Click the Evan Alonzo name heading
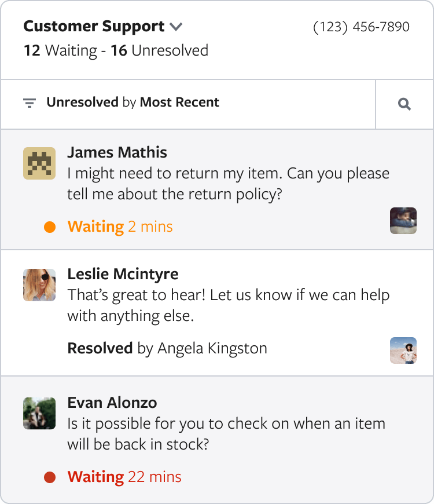This screenshot has width=434, height=504. (112, 403)
